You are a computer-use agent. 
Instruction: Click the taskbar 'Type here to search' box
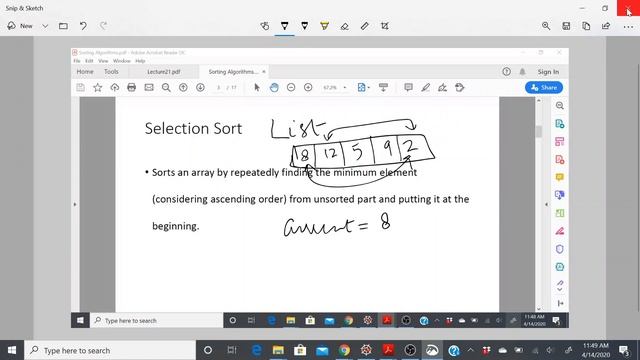tap(110, 350)
